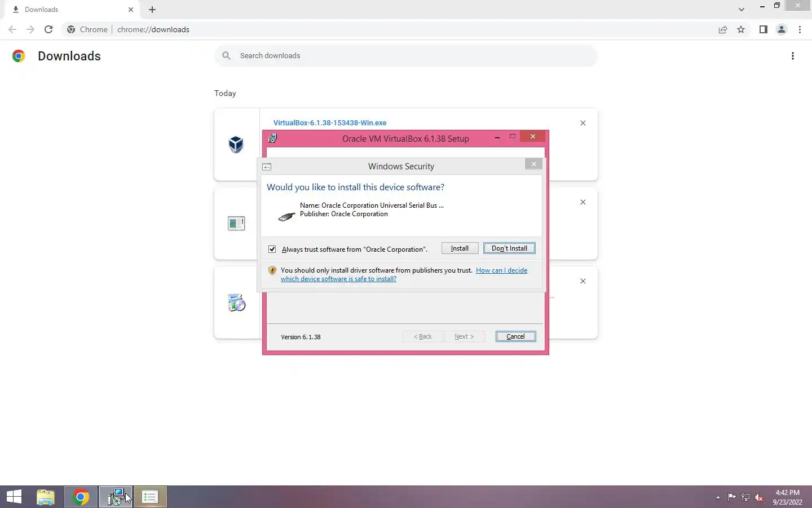Screen dimensions: 812x508
Task: Go forward in Chrome
Action: point(30,29)
